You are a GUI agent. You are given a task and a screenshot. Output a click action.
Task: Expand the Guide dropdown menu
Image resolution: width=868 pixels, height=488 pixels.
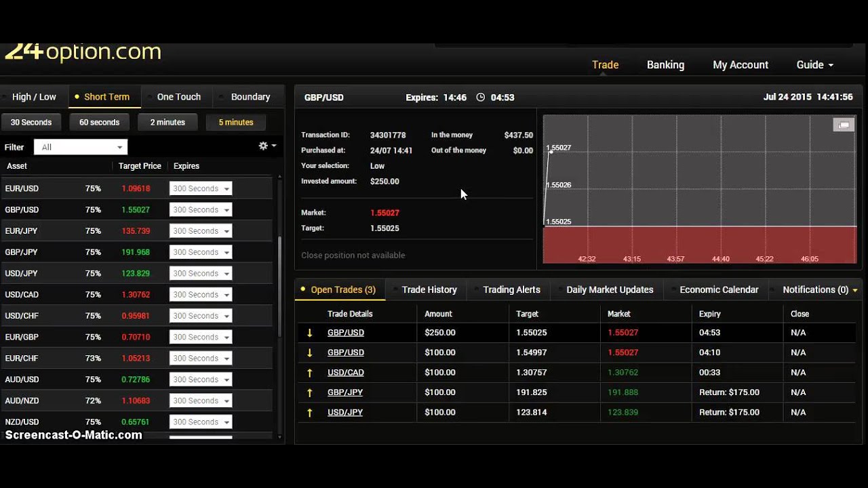click(814, 65)
